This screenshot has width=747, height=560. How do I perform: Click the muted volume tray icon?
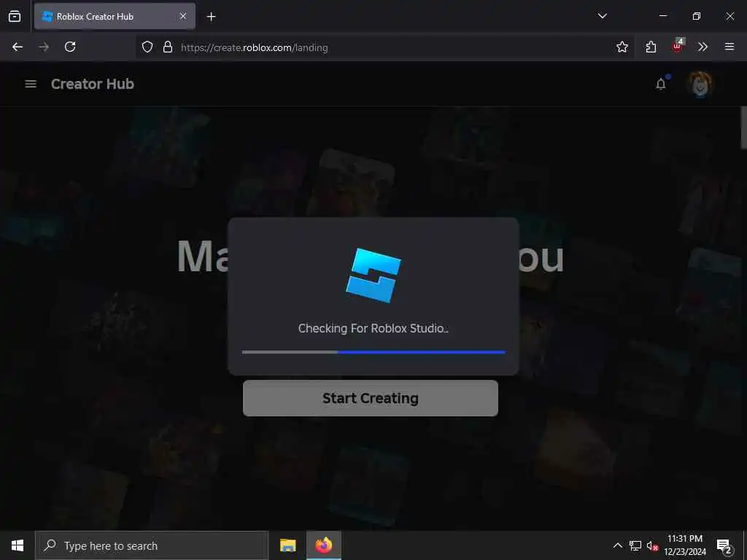(652, 545)
